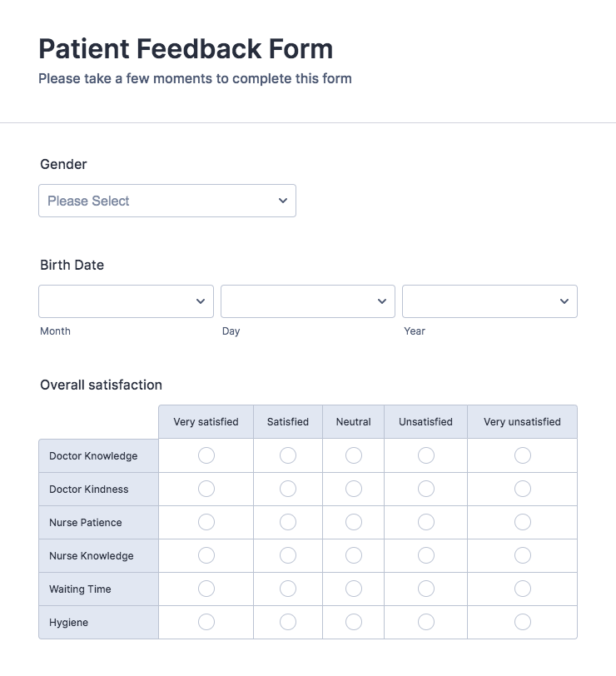
Task: Click the Gender dropdown chevron arrow
Action: (283, 201)
